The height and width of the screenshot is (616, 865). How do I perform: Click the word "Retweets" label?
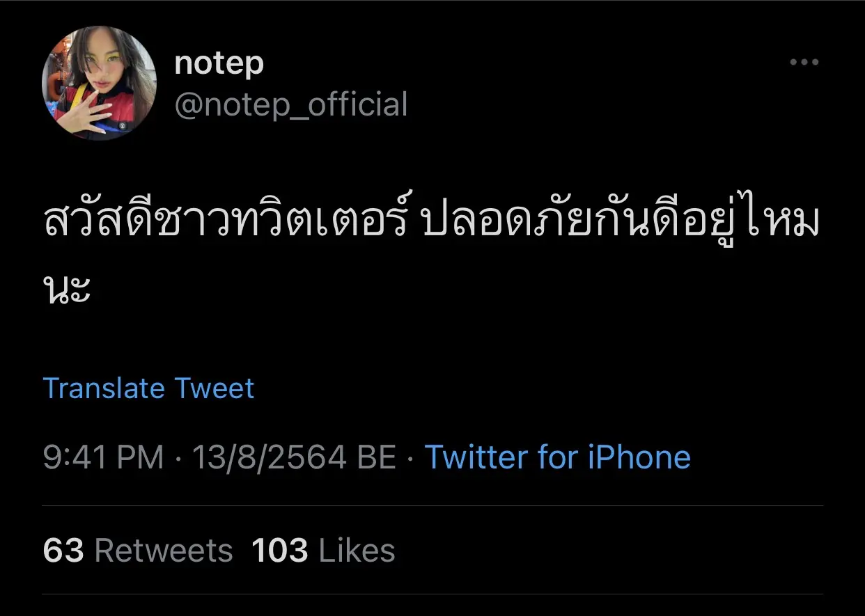coord(164,551)
